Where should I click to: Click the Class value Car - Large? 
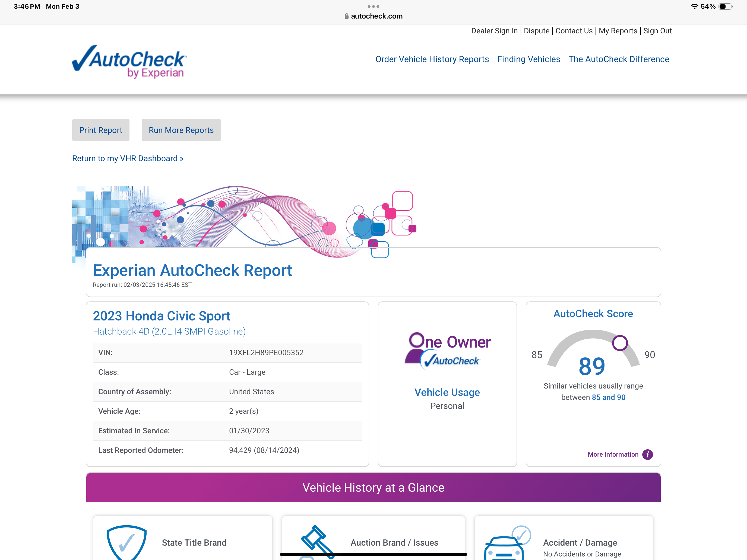[247, 372]
